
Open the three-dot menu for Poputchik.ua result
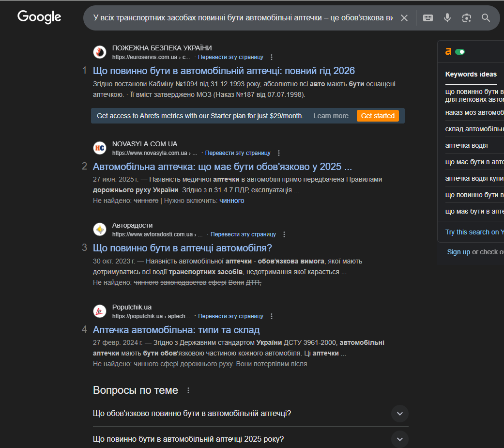click(x=272, y=316)
